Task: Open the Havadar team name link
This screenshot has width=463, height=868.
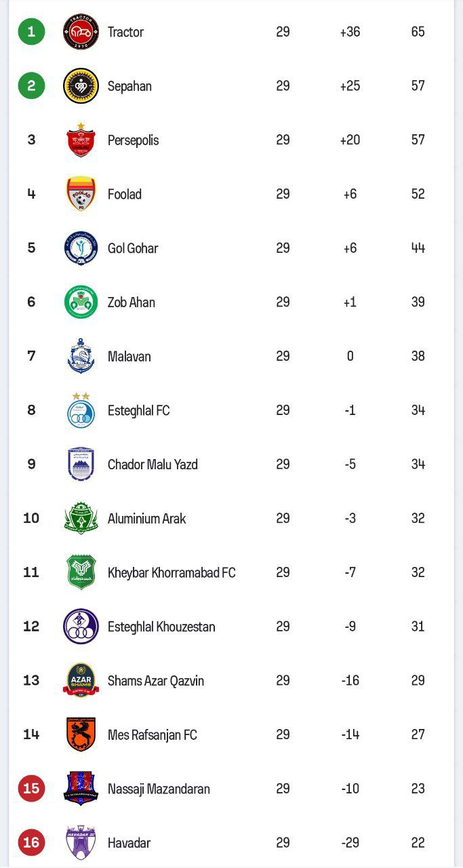Action: point(129,843)
